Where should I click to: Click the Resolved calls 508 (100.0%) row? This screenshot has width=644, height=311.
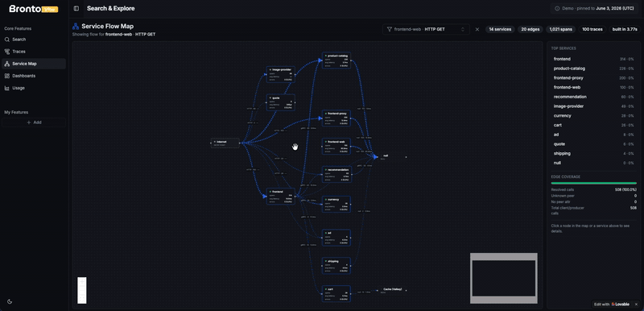point(593,190)
